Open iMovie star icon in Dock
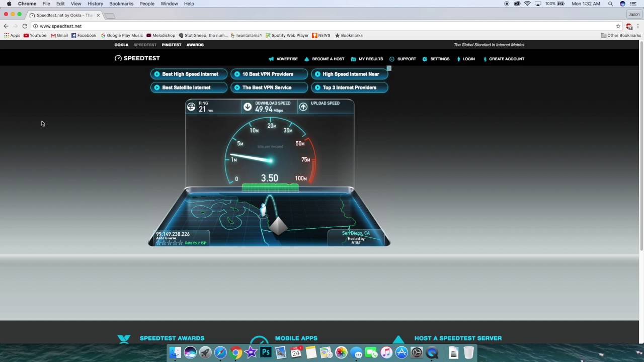 [251, 352]
